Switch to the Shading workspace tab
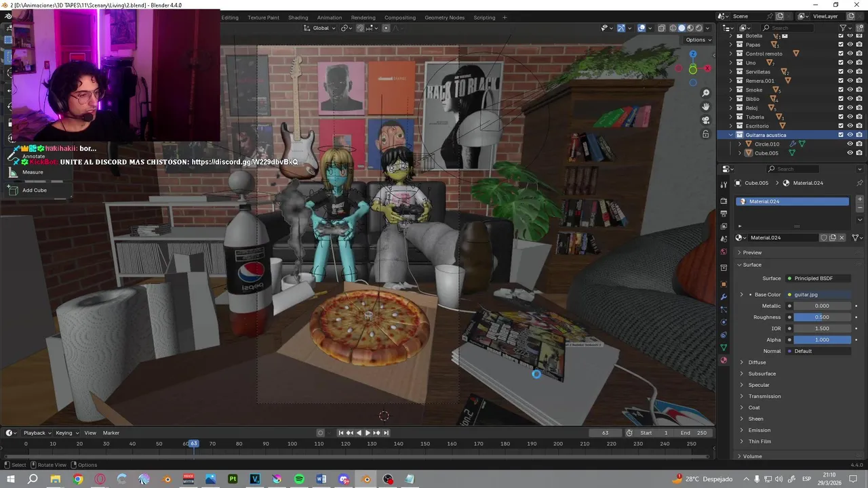 point(298,18)
